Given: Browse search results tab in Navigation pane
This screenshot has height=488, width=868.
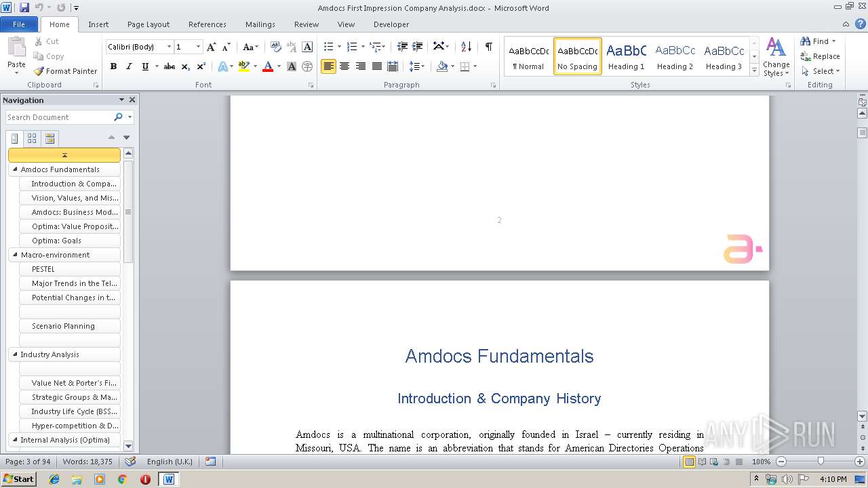Looking at the screenshot, I should [50, 138].
